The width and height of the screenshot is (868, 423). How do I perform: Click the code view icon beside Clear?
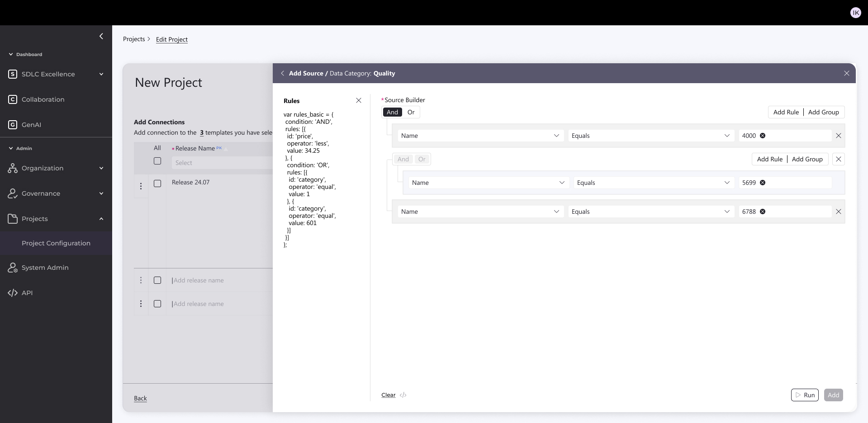coord(403,395)
